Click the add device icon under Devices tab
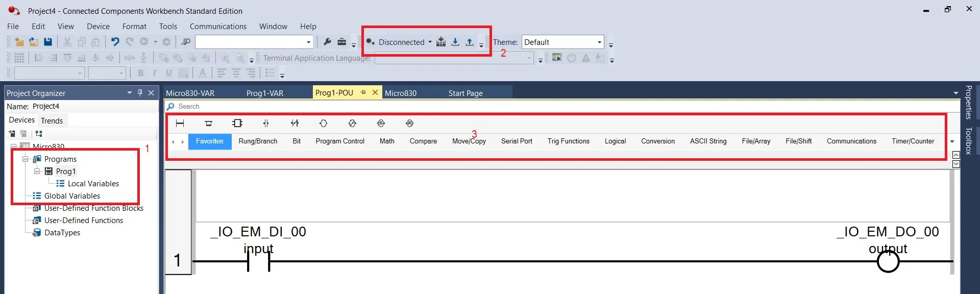This screenshot has width=980, height=294. (12, 134)
